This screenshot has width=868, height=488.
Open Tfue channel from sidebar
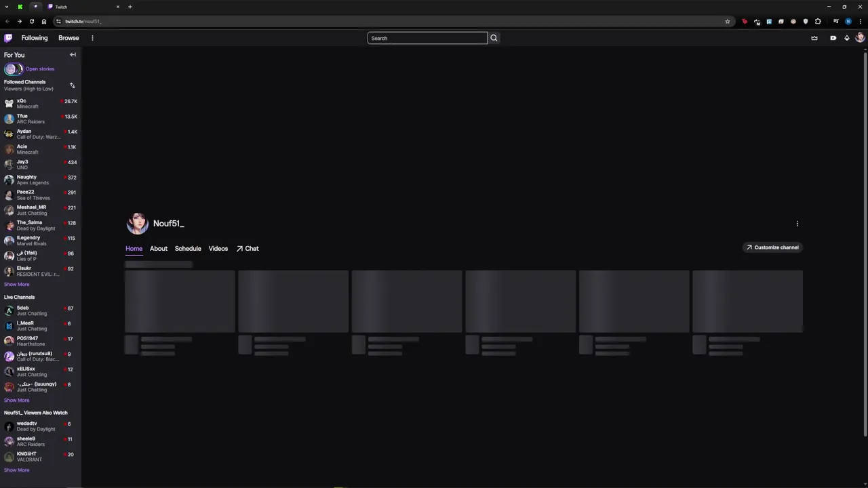41,119
